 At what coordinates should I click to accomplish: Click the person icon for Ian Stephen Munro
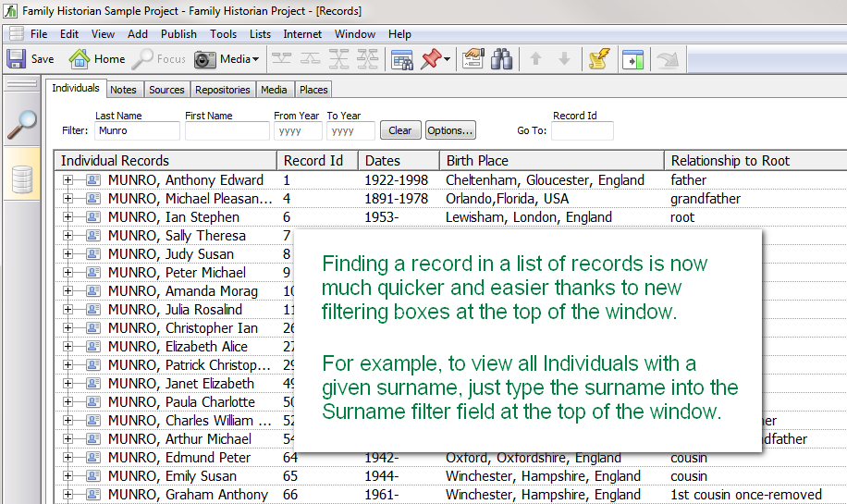click(x=93, y=217)
